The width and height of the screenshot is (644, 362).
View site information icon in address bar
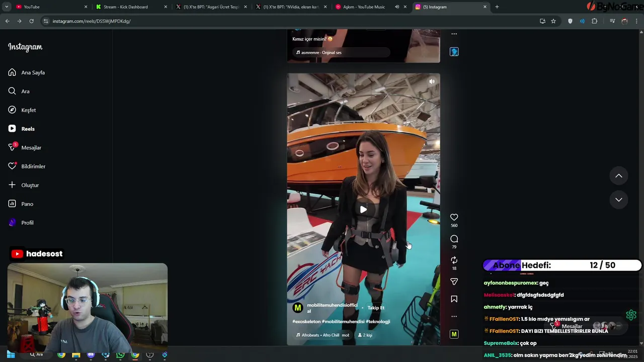[x=46, y=21]
